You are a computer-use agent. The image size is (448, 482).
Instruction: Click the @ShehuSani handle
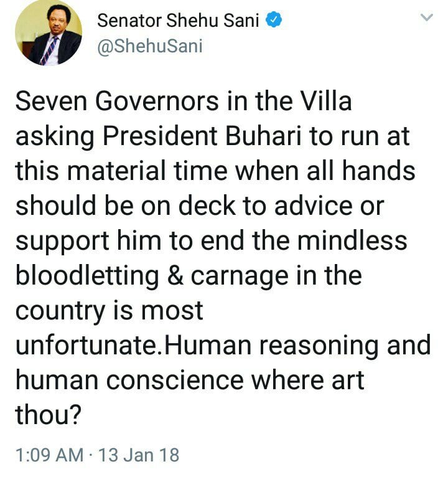150,46
